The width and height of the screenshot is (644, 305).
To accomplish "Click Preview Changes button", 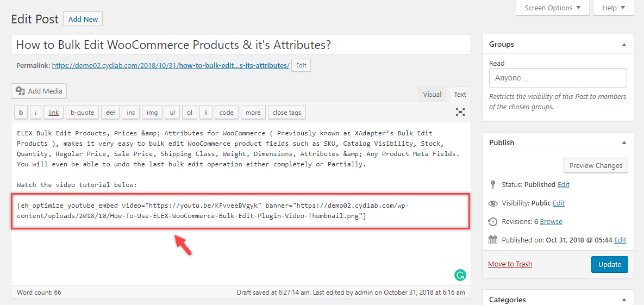I will click(596, 166).
